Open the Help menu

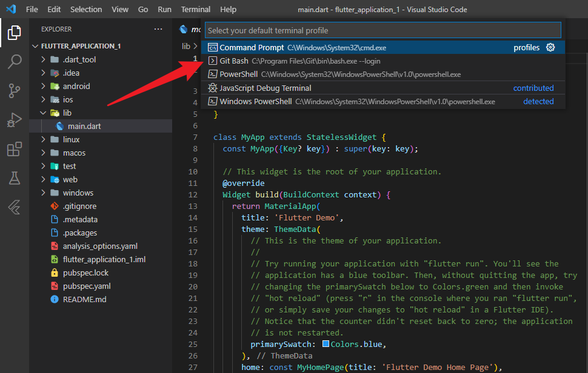pos(228,9)
